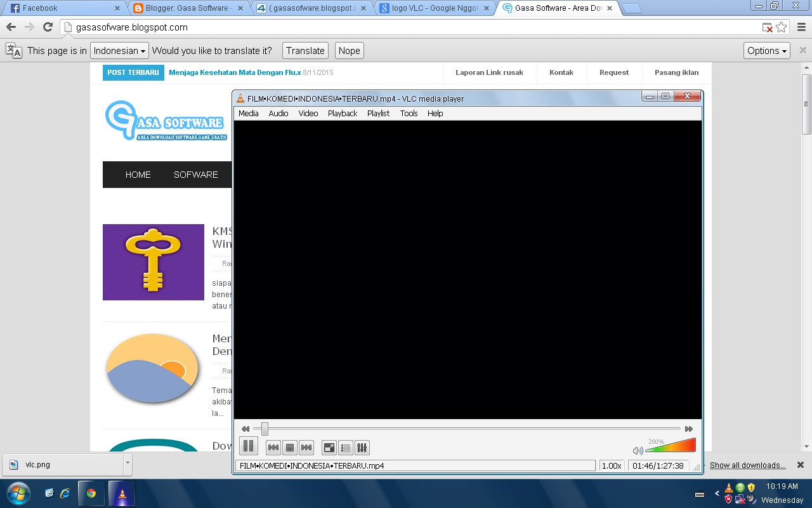Click the Translate button
Viewport: 812px width, 508px height.
point(305,51)
